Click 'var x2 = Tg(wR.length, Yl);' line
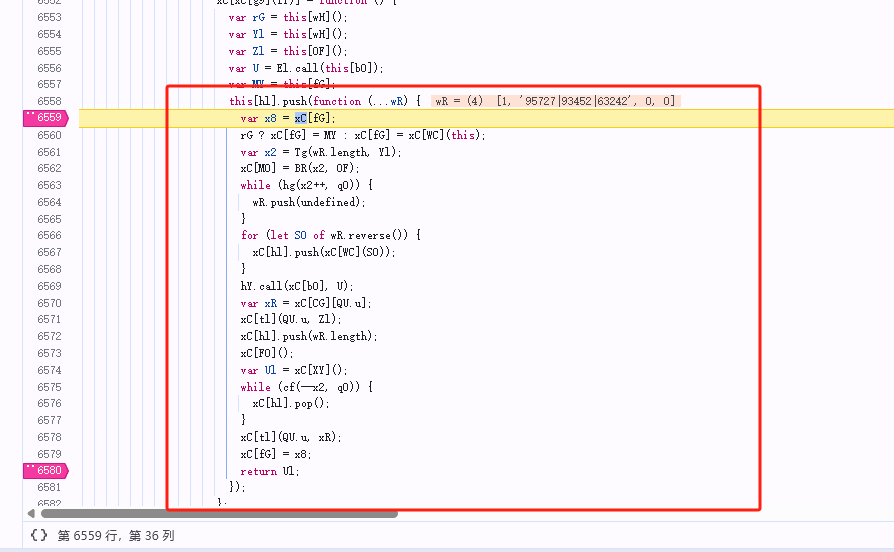 (321, 152)
